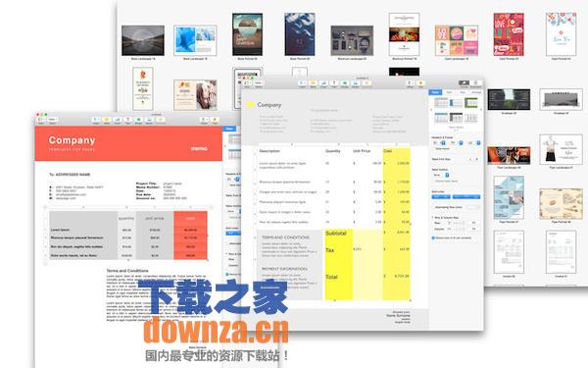The height and width of the screenshot is (368, 588).
Task: Click Media icon in invoice window toolbar
Action: 356,83
